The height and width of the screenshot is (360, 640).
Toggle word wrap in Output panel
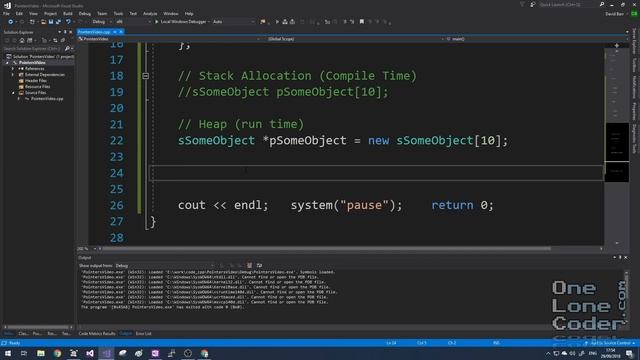pyautogui.click(x=259, y=266)
